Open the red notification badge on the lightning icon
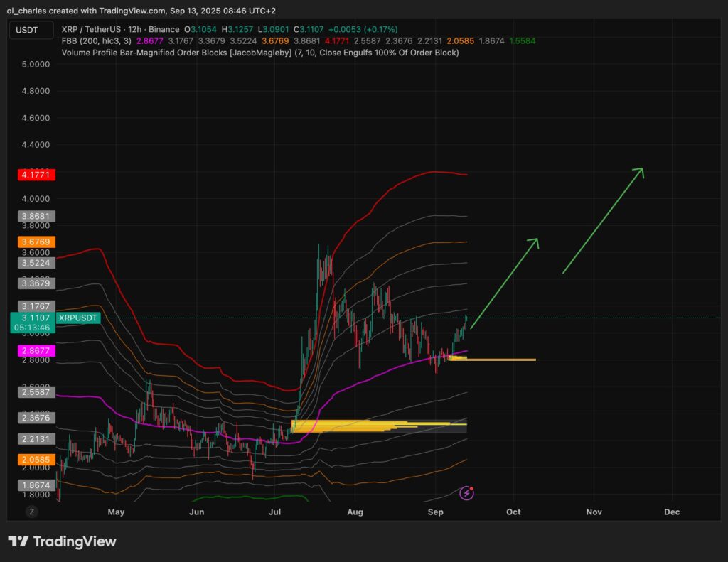This screenshot has width=728, height=562. (x=471, y=488)
